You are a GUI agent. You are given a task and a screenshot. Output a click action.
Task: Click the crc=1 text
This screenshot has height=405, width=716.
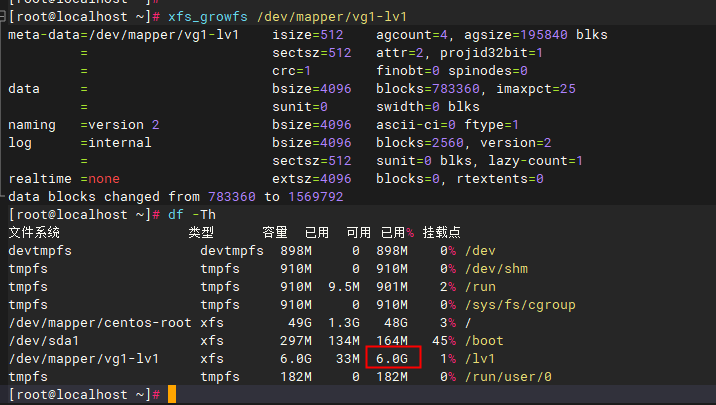[292, 71]
